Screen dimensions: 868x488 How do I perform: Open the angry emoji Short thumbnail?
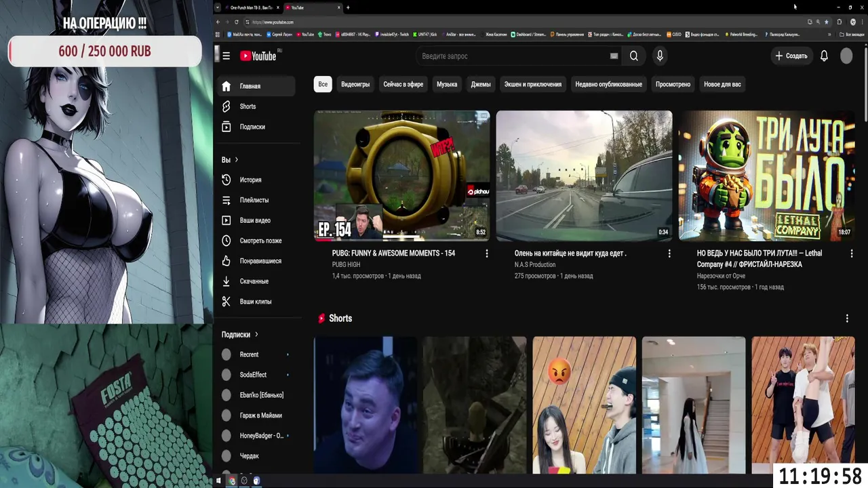[x=584, y=405]
